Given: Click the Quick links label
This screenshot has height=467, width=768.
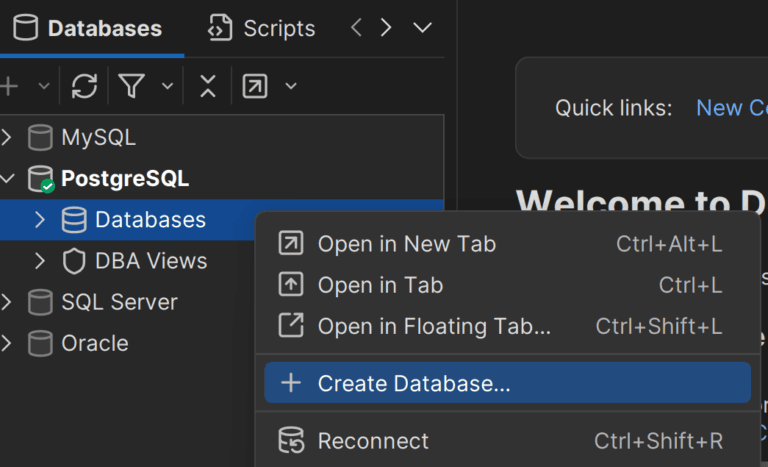Looking at the screenshot, I should 614,108.
